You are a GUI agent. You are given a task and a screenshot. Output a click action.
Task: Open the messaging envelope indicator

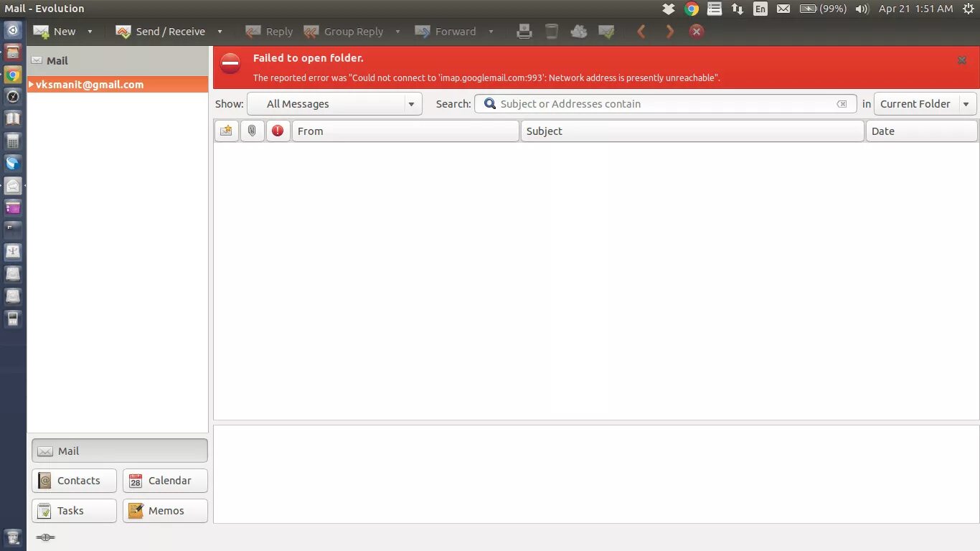pyautogui.click(x=783, y=9)
